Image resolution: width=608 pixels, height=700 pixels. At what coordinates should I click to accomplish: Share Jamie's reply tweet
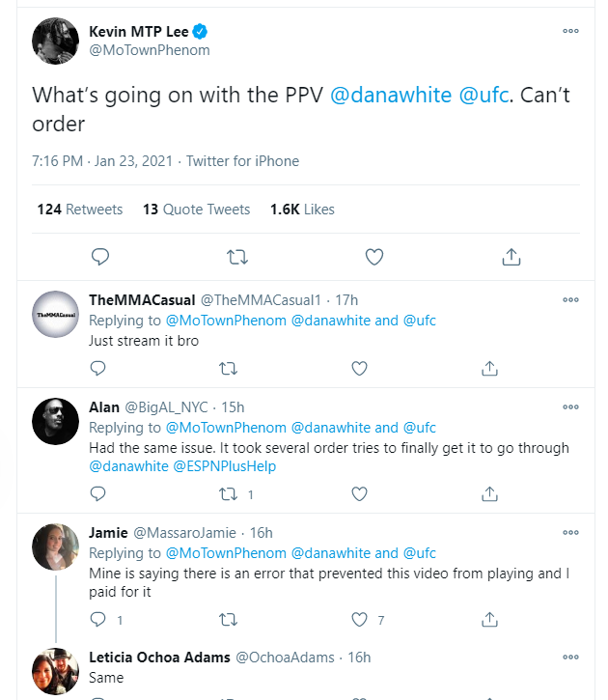pyautogui.click(x=489, y=619)
